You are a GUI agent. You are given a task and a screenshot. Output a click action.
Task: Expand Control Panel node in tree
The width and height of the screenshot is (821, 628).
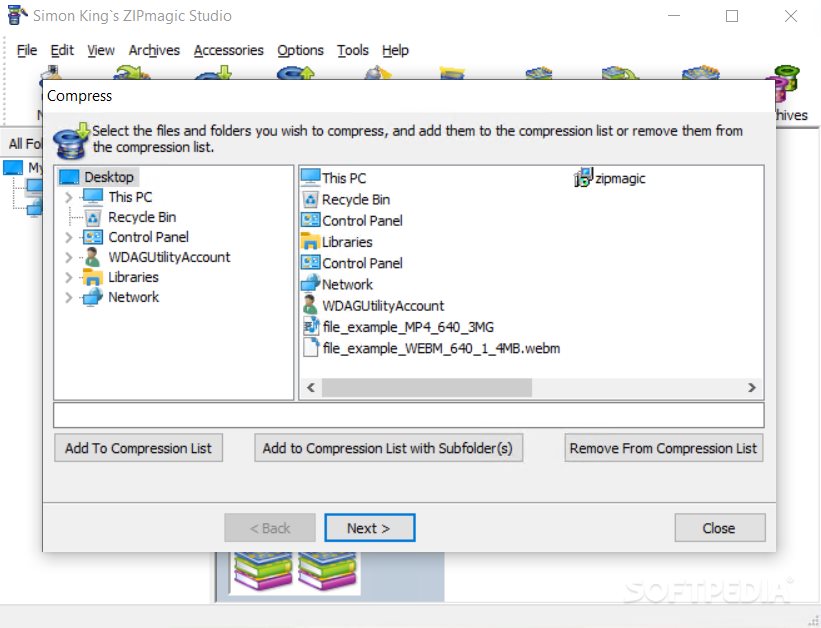click(69, 237)
